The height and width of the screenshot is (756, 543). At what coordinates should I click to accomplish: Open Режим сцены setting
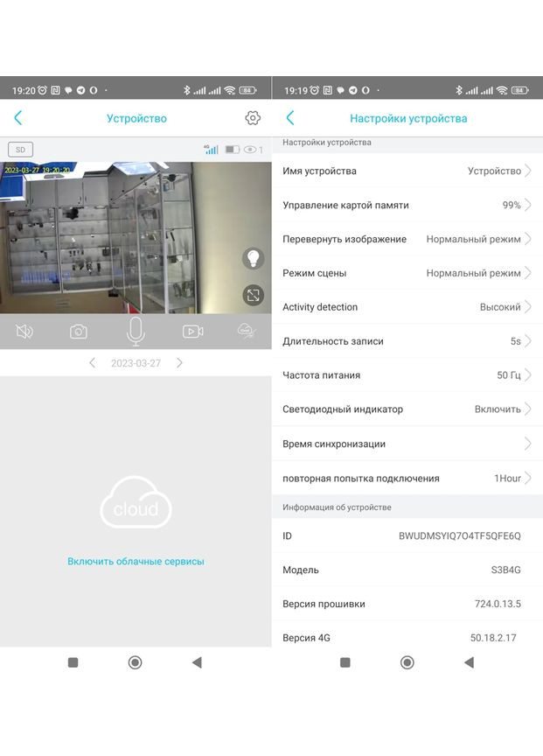[x=407, y=273]
